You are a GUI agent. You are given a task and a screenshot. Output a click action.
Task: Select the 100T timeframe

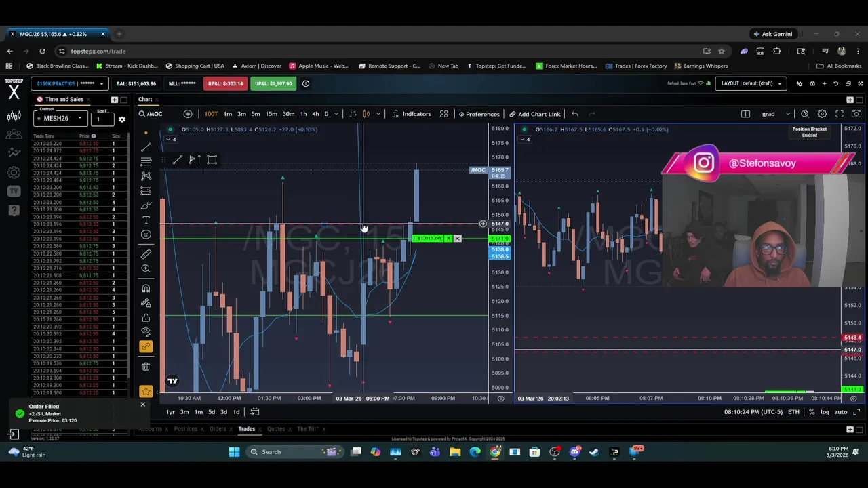pyautogui.click(x=211, y=114)
